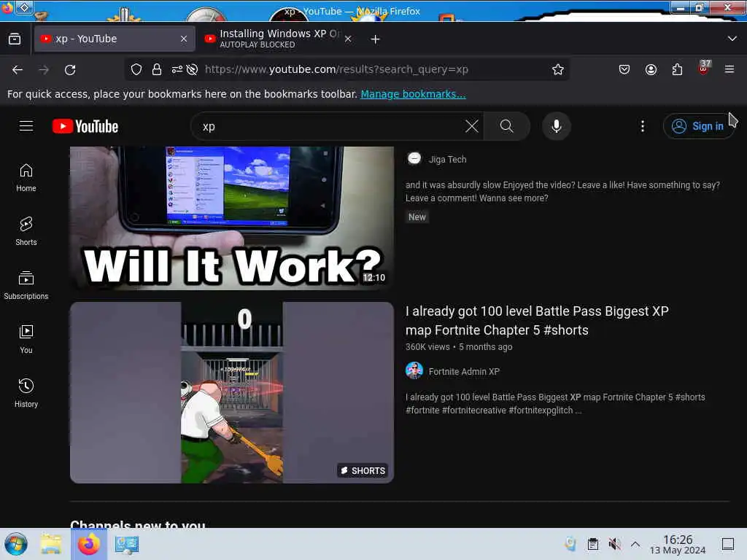Clear the YouTube search box with the X
The height and width of the screenshot is (560, 747).
(x=472, y=126)
